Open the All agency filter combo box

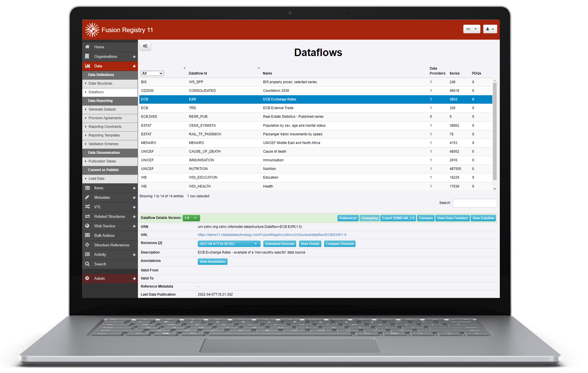pyautogui.click(x=152, y=73)
